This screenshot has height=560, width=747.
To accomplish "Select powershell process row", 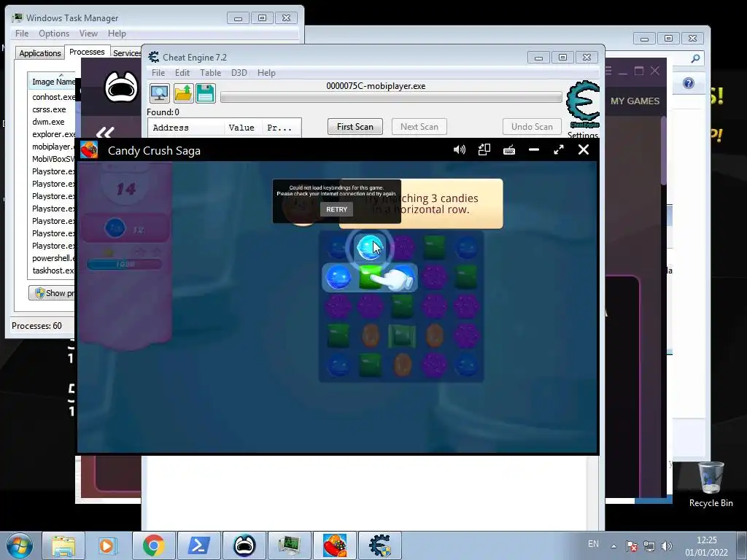I will click(x=53, y=257).
